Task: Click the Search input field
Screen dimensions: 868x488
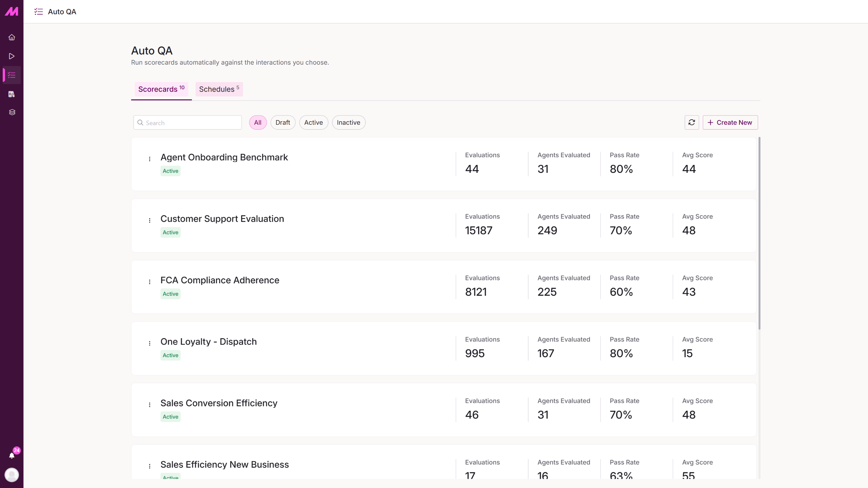Action: [188, 122]
